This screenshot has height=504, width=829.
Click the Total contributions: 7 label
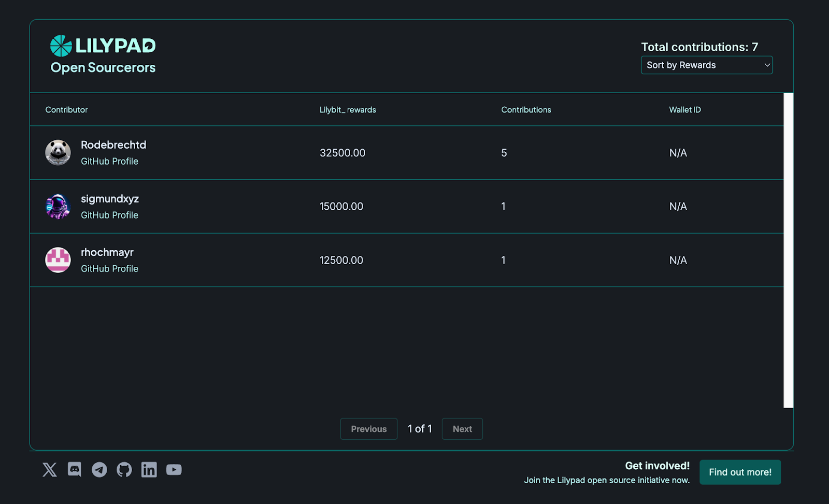[x=699, y=47]
